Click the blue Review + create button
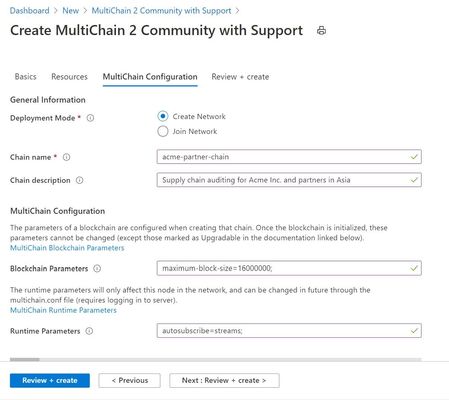The image size is (449, 400). pos(50,380)
